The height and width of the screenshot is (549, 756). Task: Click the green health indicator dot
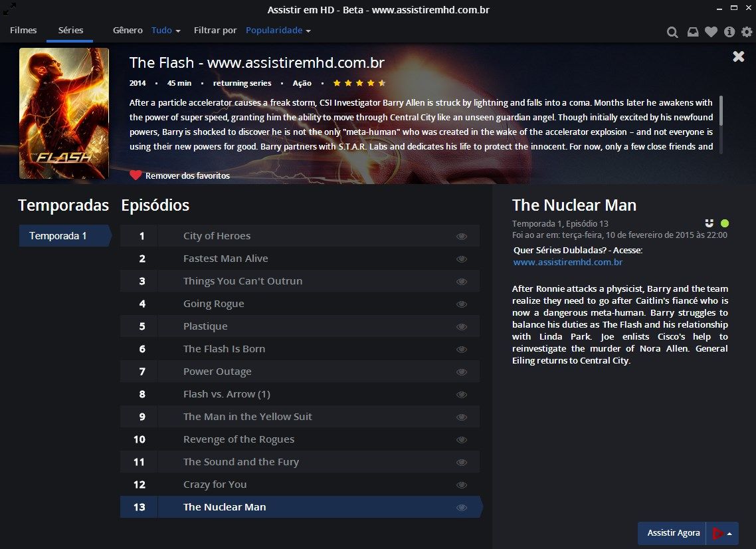tap(725, 223)
